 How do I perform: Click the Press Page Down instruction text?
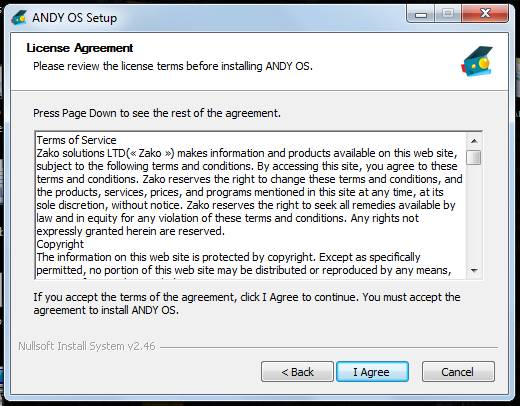click(x=157, y=113)
